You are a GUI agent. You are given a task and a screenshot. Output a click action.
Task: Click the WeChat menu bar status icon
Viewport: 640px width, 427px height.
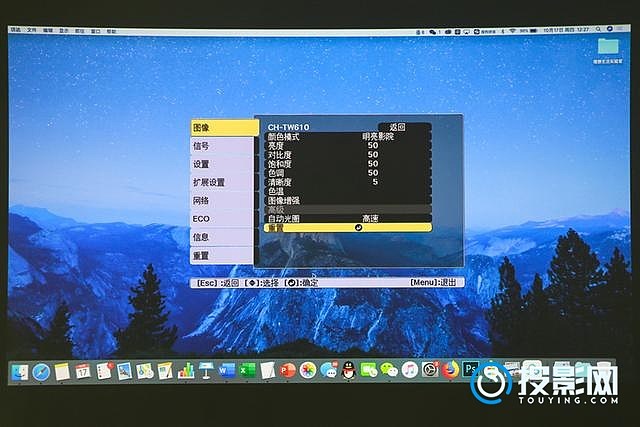pyautogui.click(x=433, y=31)
